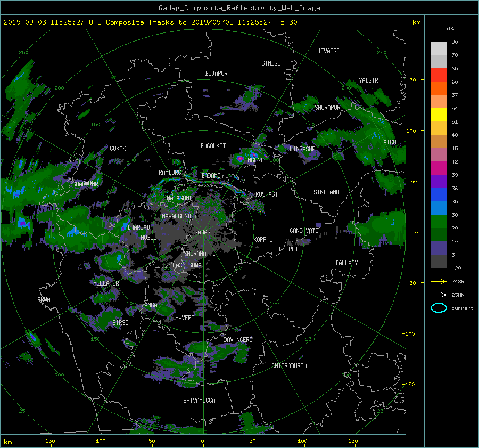Click the HUNGUND city label

coord(253,160)
